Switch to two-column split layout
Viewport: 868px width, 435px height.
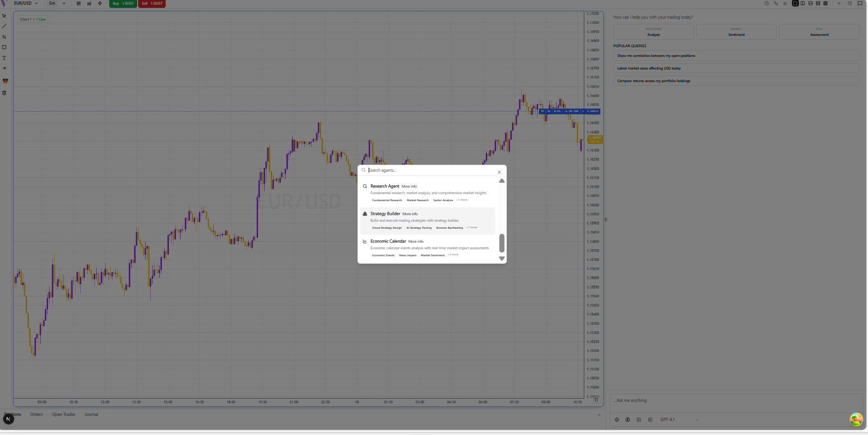(x=803, y=3)
